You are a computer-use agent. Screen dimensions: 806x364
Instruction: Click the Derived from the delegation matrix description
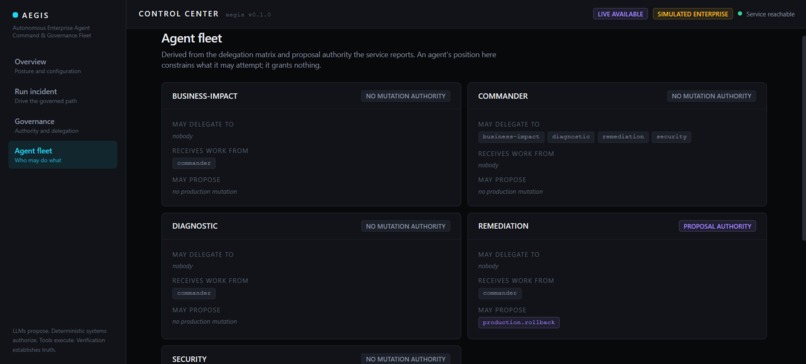point(328,60)
